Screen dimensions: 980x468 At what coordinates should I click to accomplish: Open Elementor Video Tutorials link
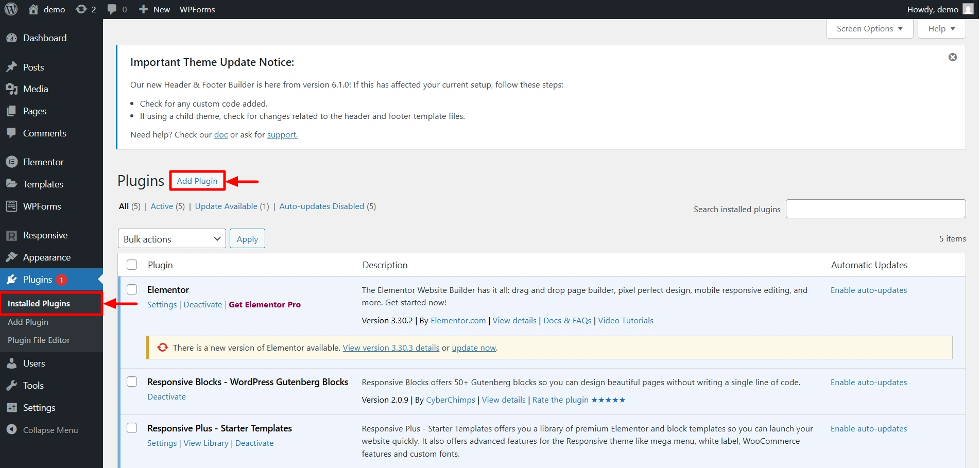pos(626,320)
